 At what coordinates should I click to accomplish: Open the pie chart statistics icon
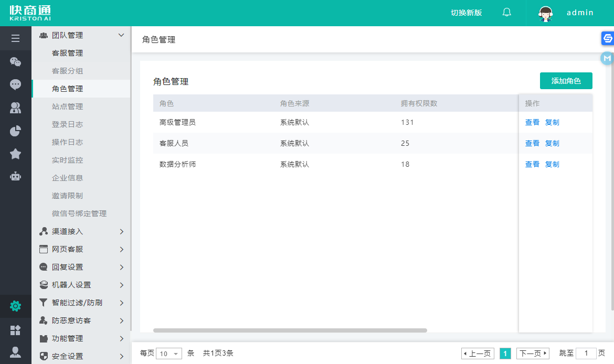pos(15,131)
